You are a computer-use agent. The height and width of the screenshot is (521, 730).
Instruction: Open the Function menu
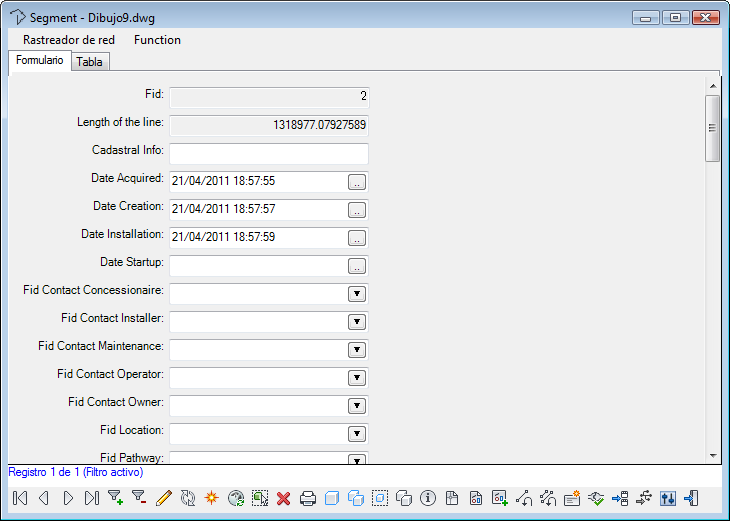[x=157, y=40]
